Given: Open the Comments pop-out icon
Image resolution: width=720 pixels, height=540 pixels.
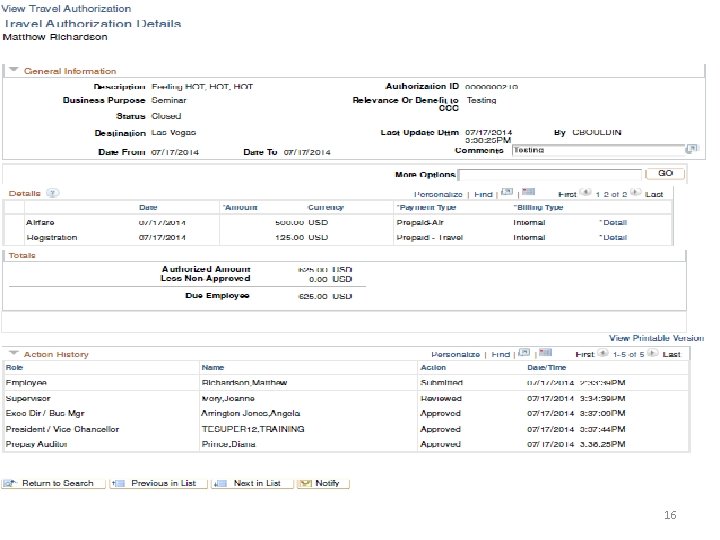Looking at the screenshot, I should click(692, 149).
